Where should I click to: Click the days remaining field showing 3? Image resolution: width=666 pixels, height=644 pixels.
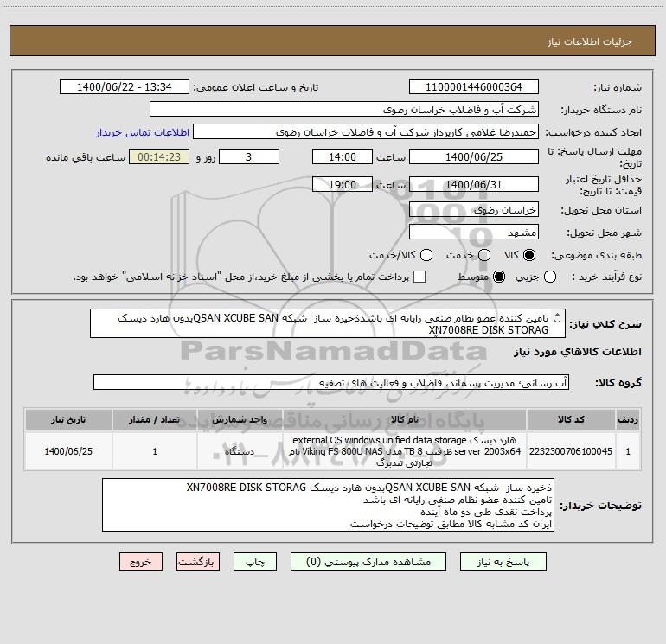pyautogui.click(x=249, y=156)
